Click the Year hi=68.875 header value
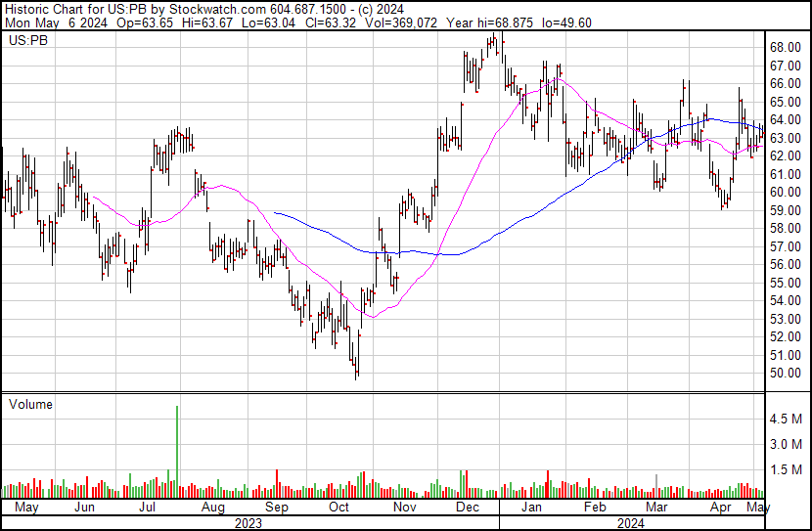The width and height of the screenshot is (812, 531). pyautogui.click(x=489, y=22)
